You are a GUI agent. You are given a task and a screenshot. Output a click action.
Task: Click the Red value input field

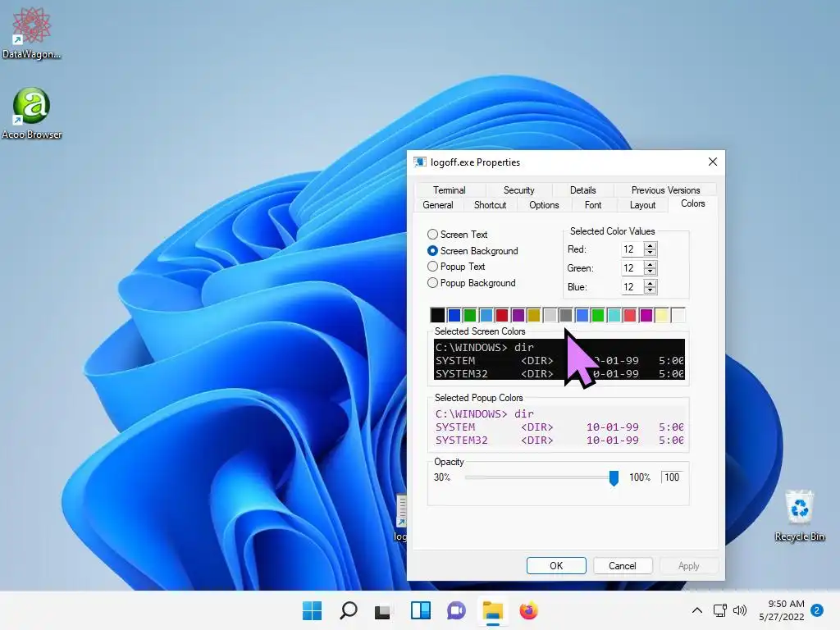[x=632, y=249]
